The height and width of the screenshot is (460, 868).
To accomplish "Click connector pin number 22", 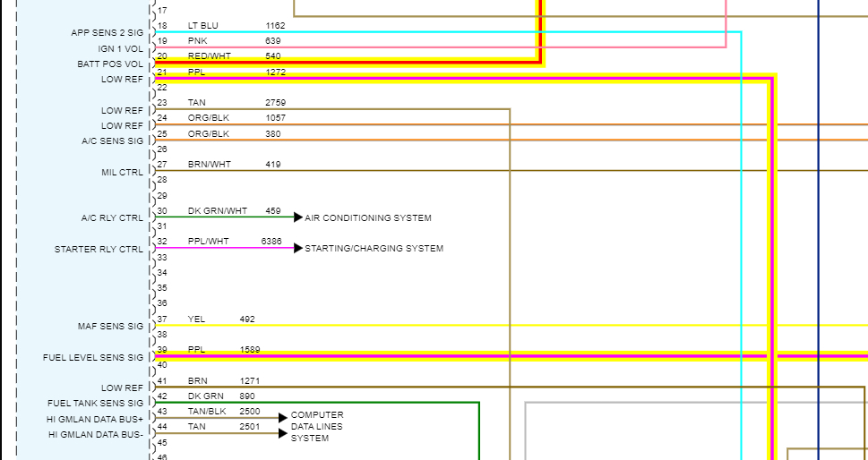I will [162, 88].
